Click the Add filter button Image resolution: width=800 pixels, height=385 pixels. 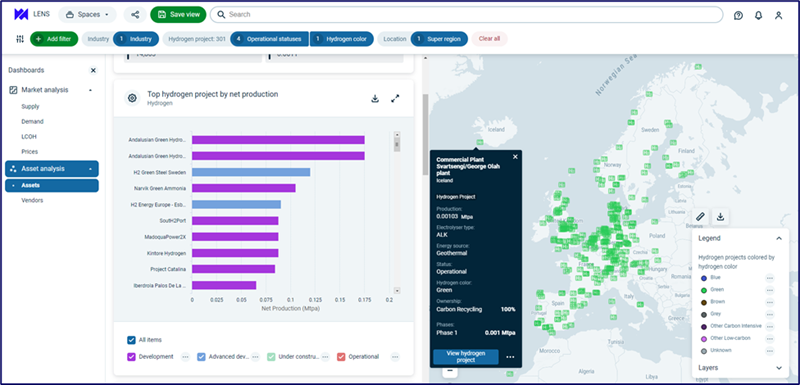click(54, 39)
